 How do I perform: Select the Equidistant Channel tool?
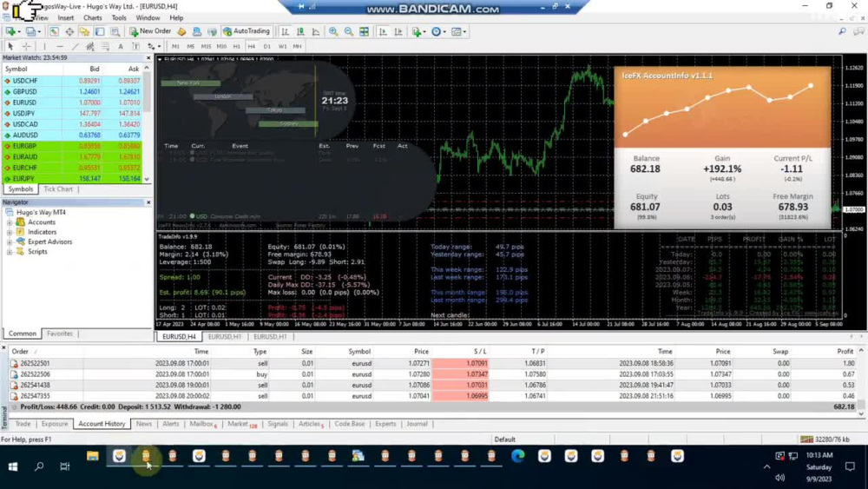90,47
